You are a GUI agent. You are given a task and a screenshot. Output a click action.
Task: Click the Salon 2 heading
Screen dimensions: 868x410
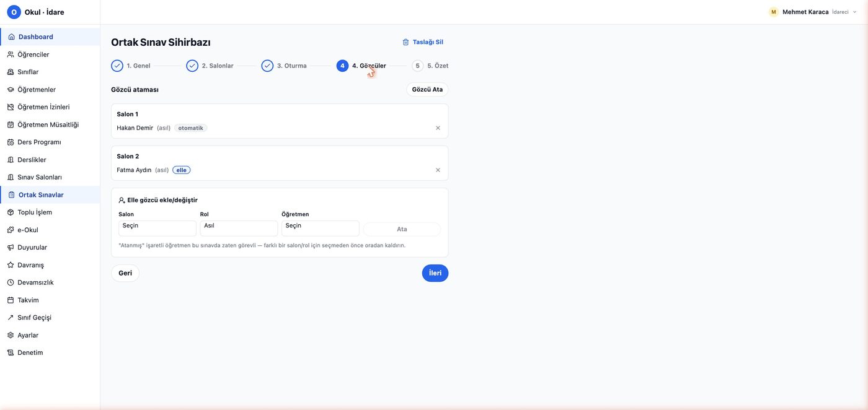click(128, 156)
